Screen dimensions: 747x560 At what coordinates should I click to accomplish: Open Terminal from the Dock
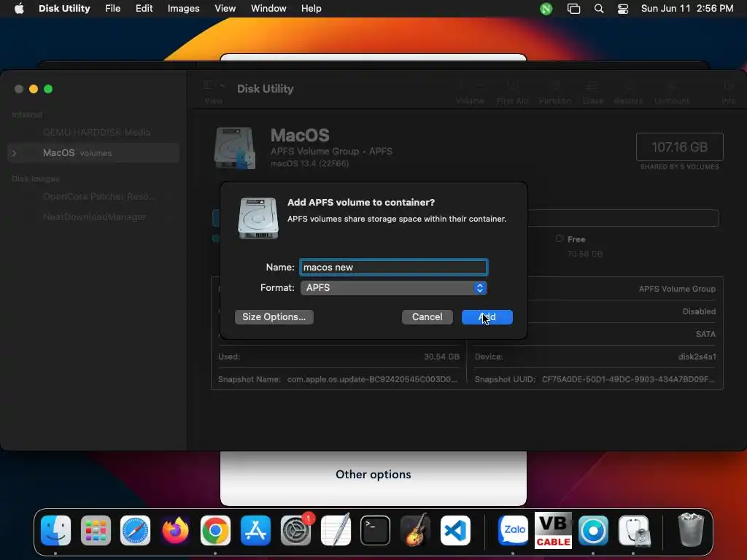(x=376, y=530)
